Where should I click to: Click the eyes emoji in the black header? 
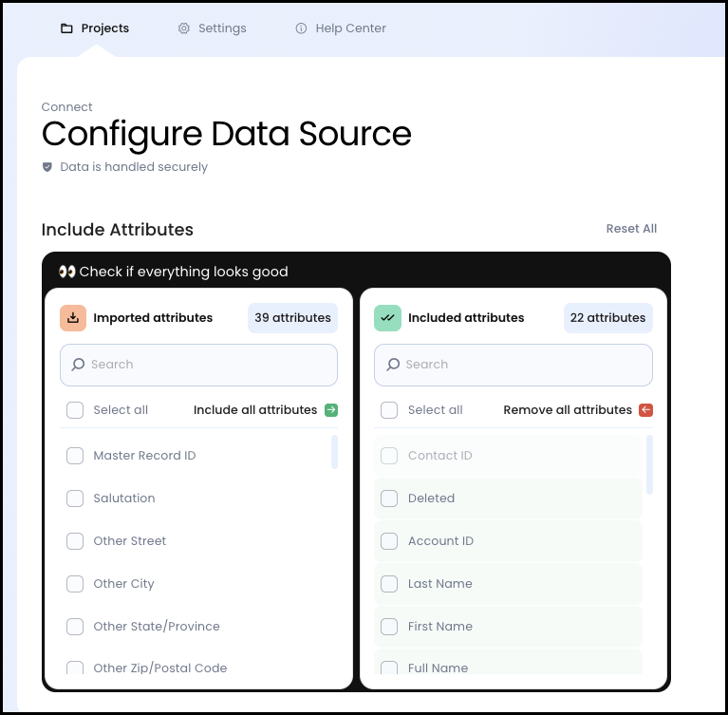tap(66, 272)
